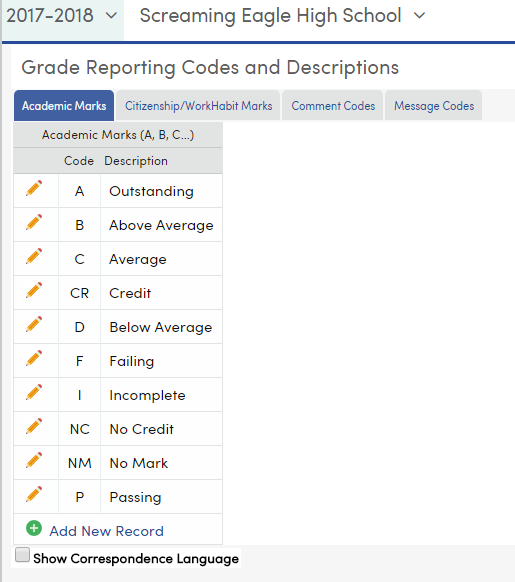This screenshot has width=515, height=582.
Task: Click pencil icon for code C
Action: tap(34, 256)
